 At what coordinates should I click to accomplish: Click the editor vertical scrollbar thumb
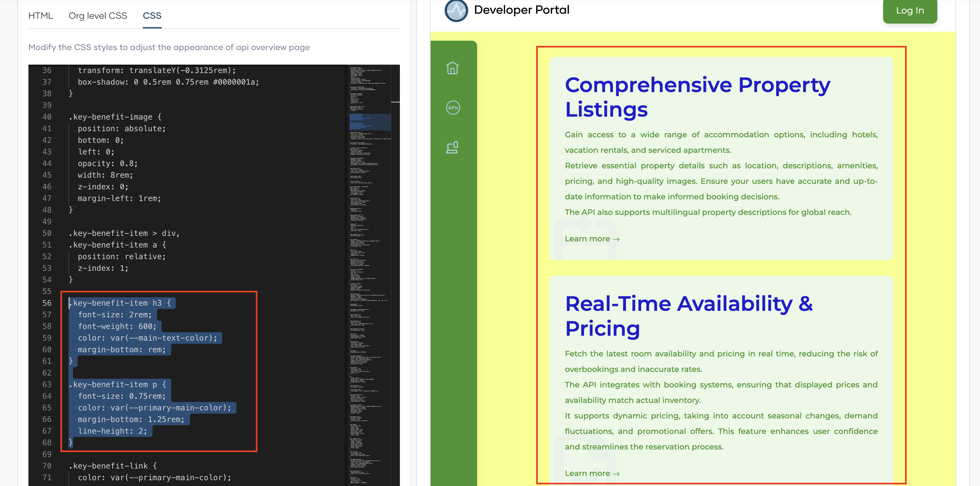pyautogui.click(x=395, y=102)
